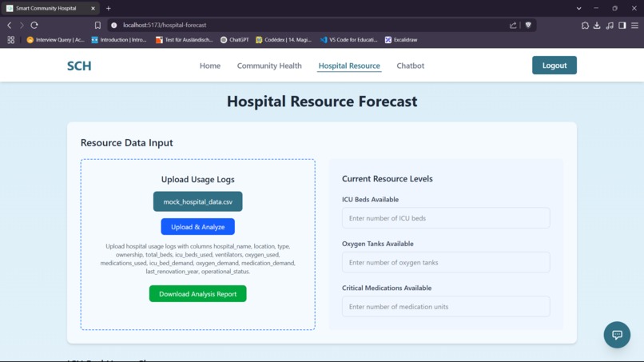Open the apps grid icon in bookmarks bar
Viewport: 644px width, 362px height.
[10, 40]
